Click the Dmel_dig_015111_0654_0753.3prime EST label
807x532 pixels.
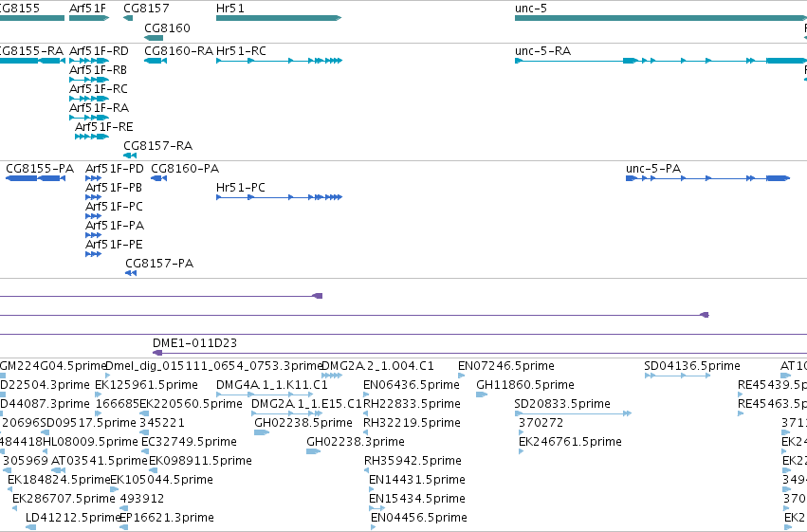click(213, 366)
